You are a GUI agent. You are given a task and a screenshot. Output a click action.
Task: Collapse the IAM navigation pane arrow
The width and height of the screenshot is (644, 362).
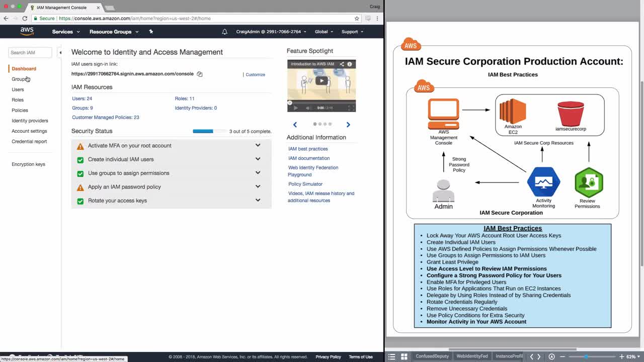point(60,52)
